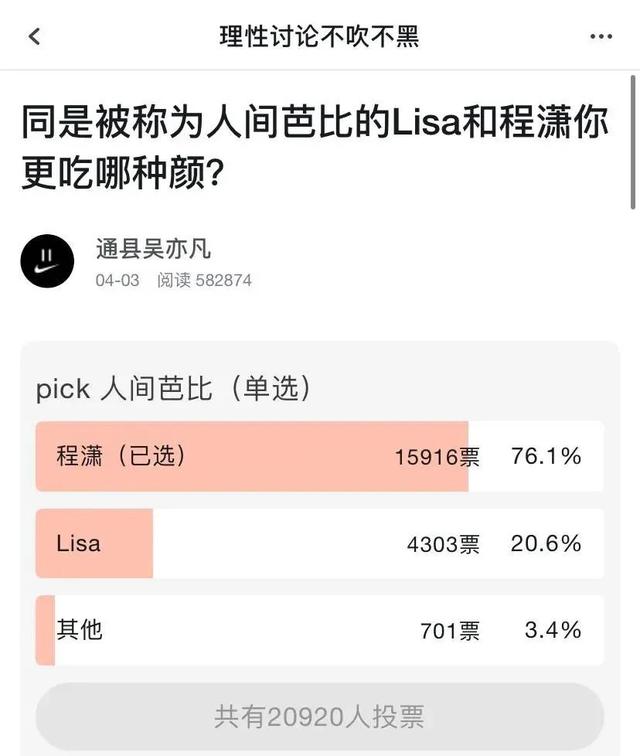Open the black Nike-logo author avatar
Image resolution: width=640 pixels, height=756 pixels.
[x=47, y=261]
